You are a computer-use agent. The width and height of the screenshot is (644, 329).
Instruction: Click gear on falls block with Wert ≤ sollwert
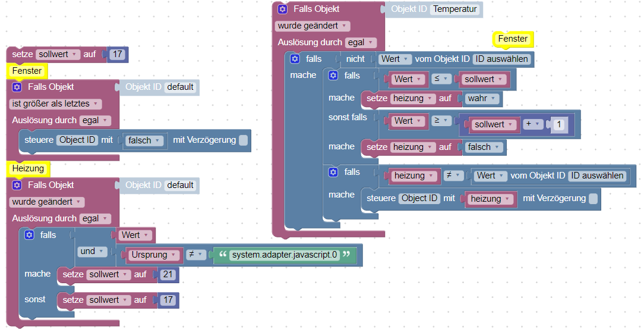point(333,75)
